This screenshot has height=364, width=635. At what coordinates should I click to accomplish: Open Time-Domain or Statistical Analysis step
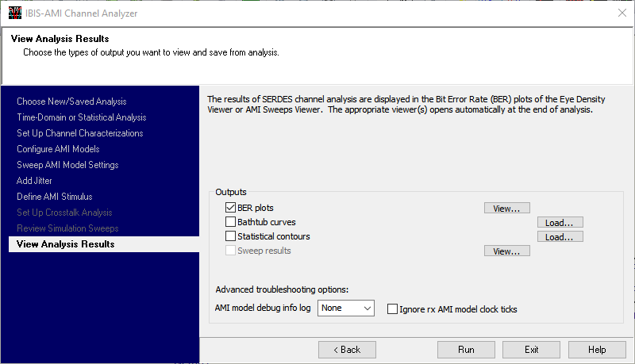click(81, 117)
